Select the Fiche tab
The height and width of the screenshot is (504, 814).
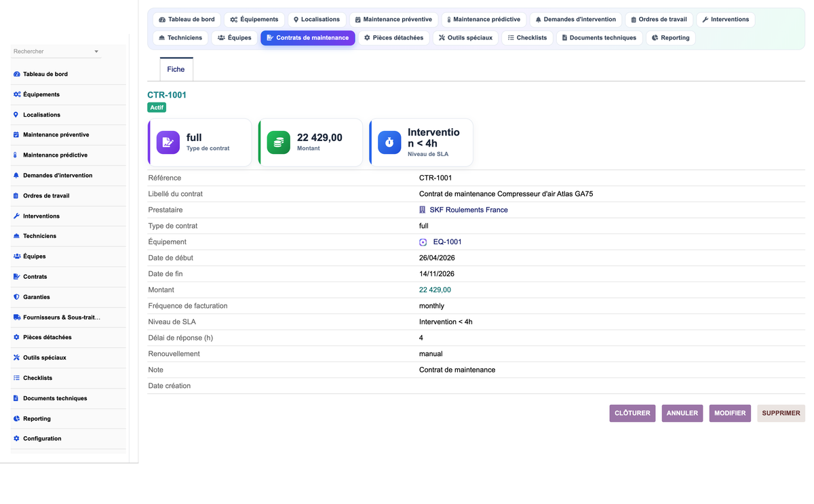tap(176, 69)
